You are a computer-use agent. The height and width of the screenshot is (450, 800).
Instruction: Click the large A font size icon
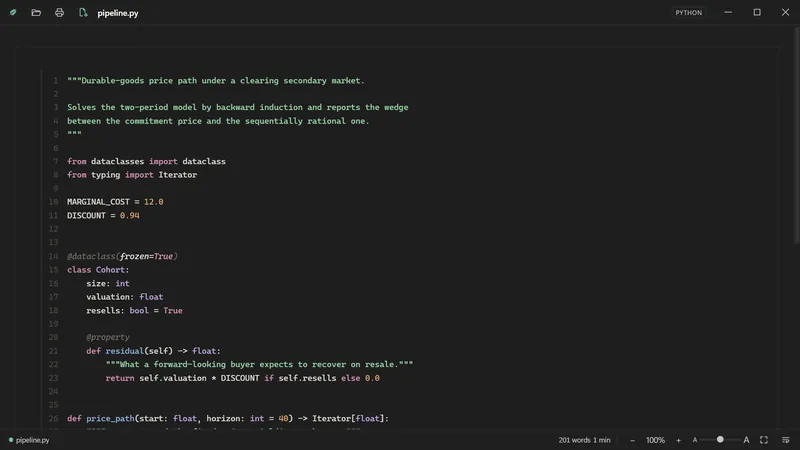(x=746, y=440)
